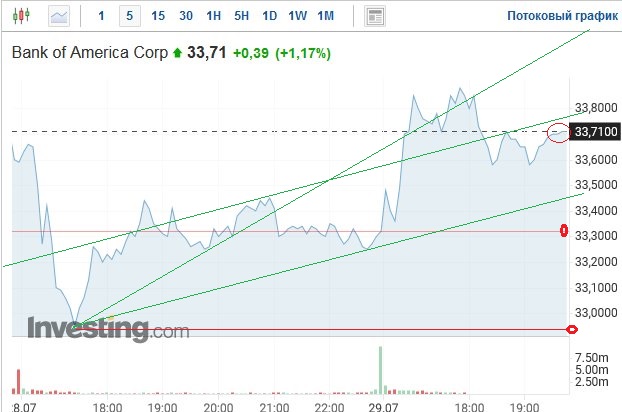This screenshot has height=412, width=622.
Task: Switch to area chart type
Action: [x=59, y=16]
